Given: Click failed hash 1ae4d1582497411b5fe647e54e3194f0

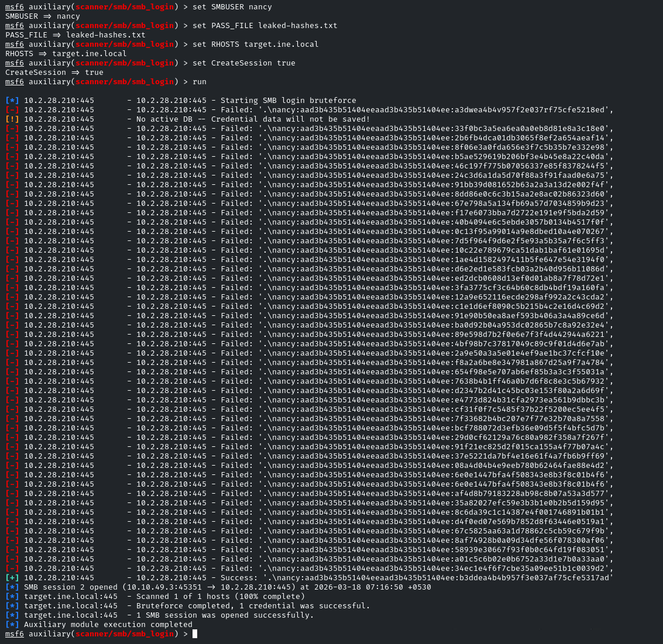Looking at the screenshot, I should click(x=530, y=259).
